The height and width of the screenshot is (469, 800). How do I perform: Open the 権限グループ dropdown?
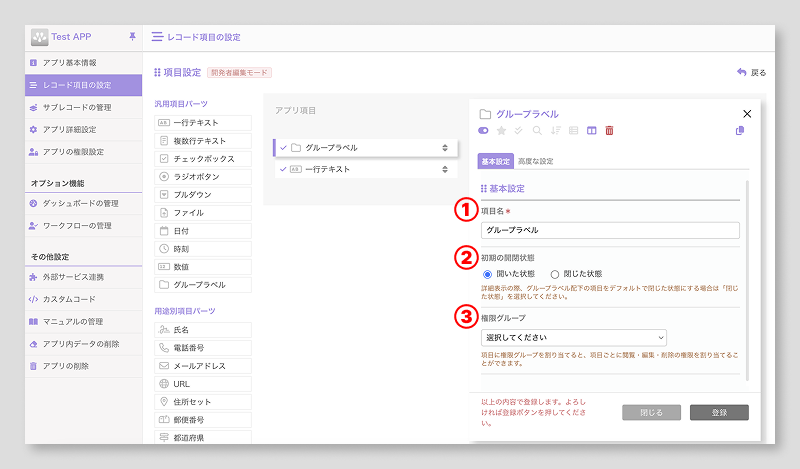[x=573, y=338]
